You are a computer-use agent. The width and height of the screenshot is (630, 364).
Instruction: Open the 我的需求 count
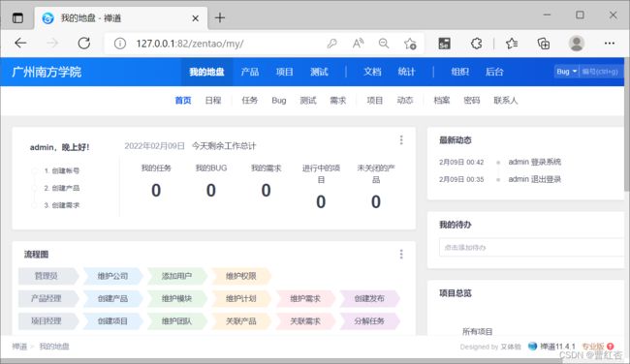266,190
